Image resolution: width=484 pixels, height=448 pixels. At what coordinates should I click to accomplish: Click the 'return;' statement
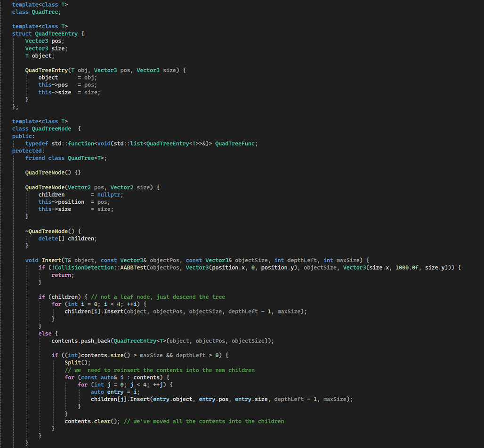[63, 275]
